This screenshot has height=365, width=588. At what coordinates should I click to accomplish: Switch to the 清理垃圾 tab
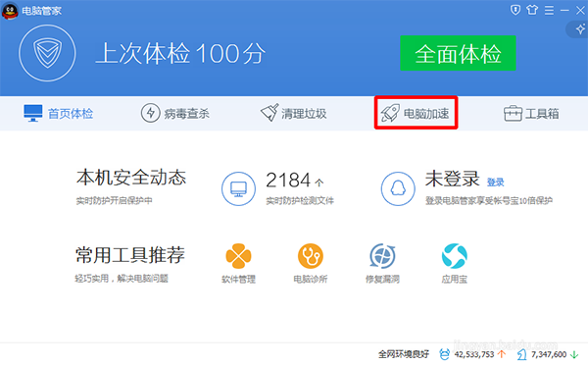point(294,114)
